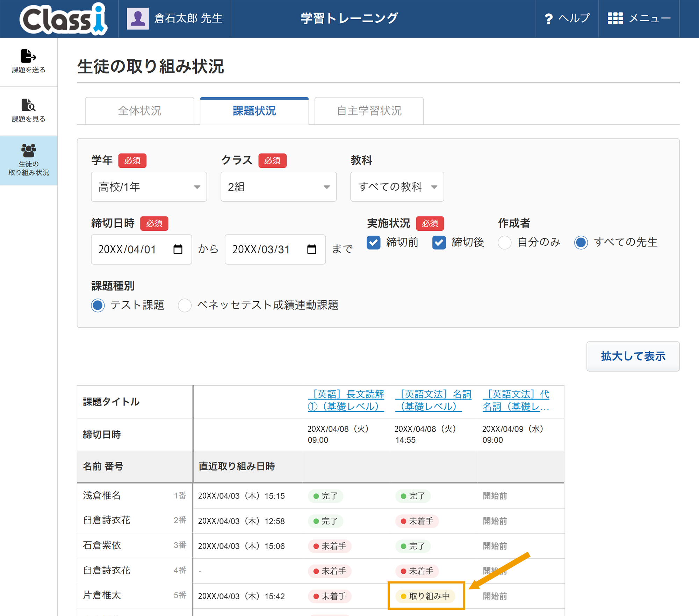
Task: Click 片倉椎太 student name row
Action: (x=102, y=595)
